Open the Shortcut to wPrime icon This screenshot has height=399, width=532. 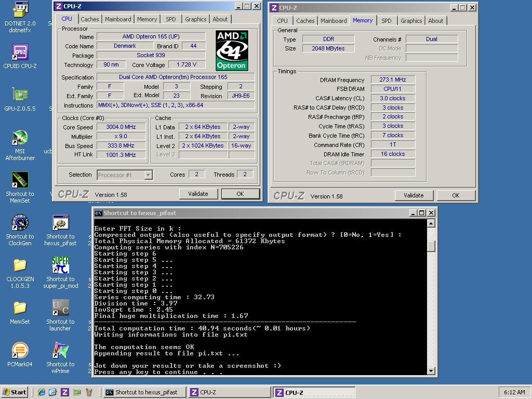[60, 358]
